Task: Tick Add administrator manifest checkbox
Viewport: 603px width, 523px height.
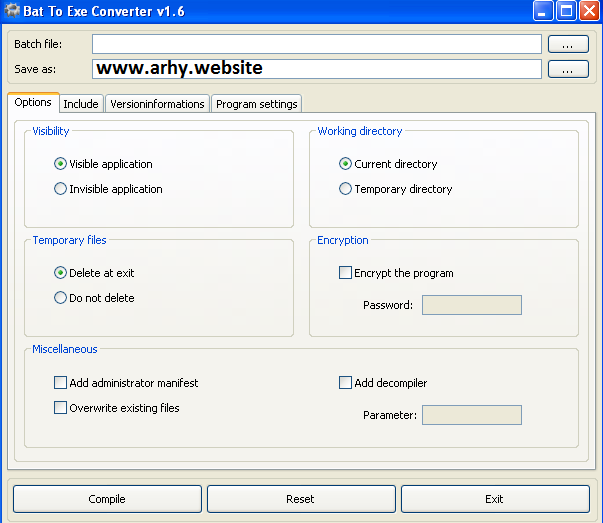Action: click(60, 383)
